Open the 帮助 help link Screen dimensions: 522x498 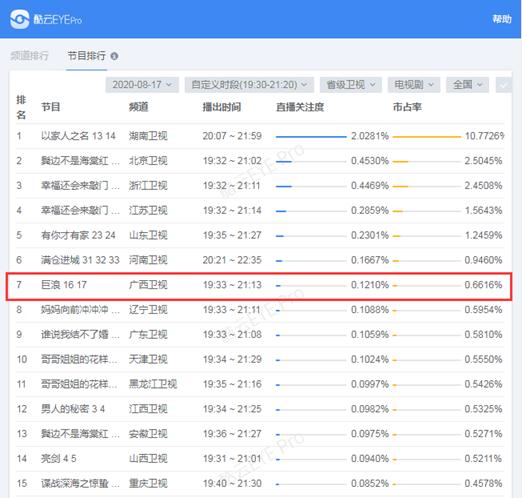pyautogui.click(x=502, y=19)
